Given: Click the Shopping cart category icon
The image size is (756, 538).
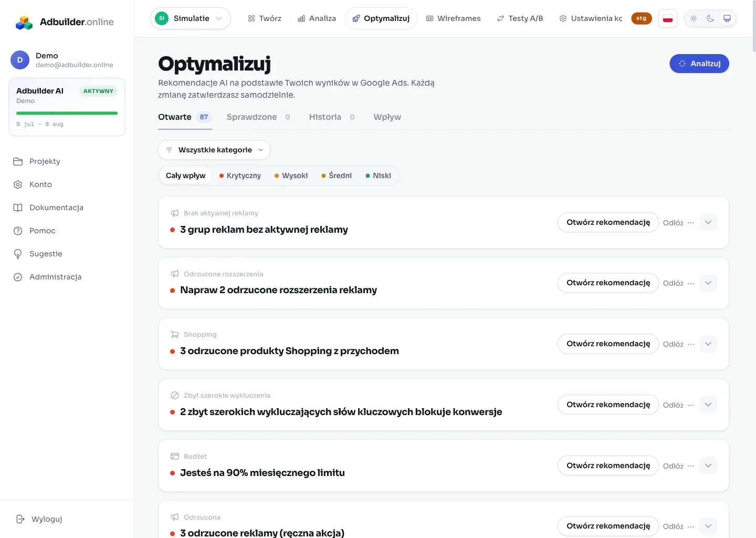Looking at the screenshot, I should coord(175,335).
